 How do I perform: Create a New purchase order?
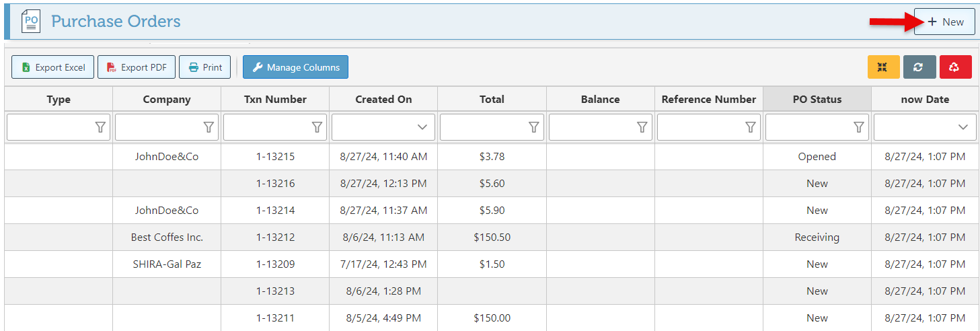(944, 22)
